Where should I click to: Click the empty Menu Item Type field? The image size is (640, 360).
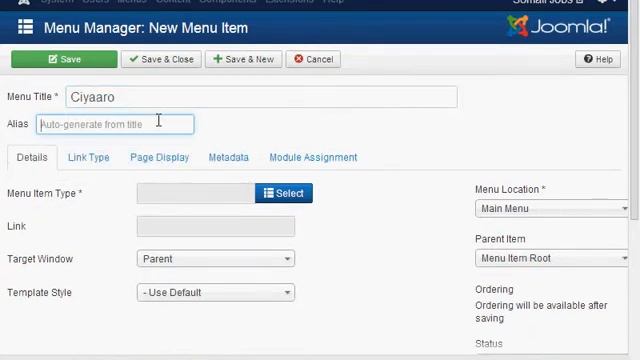click(196, 193)
